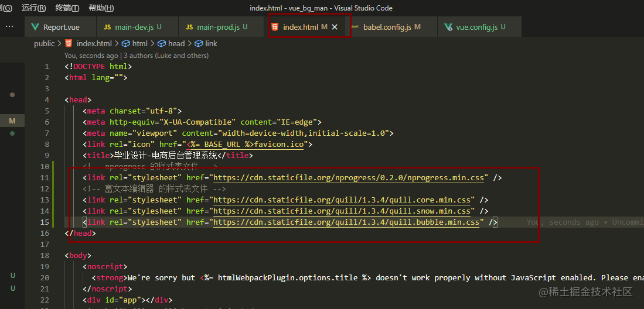
Task: Open the 终端(T) menu
Action: tap(67, 8)
